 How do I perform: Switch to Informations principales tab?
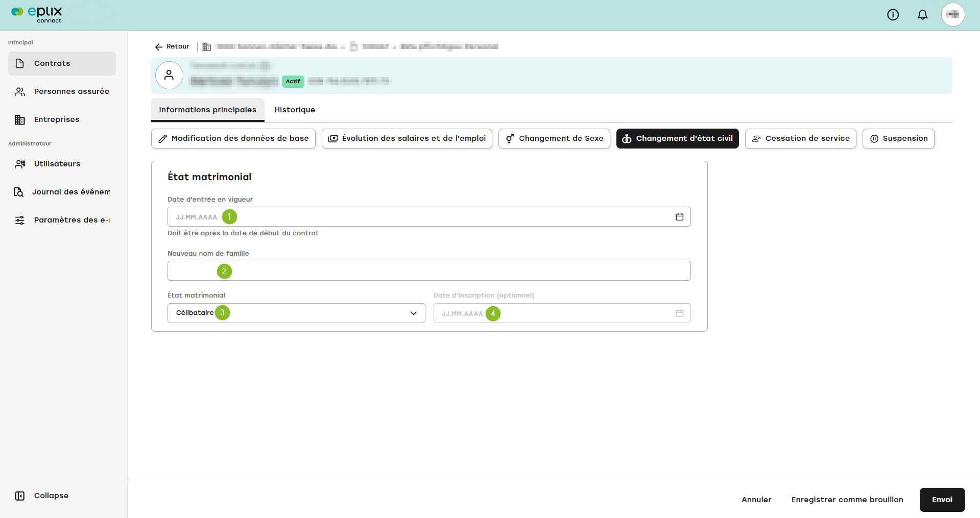208,110
